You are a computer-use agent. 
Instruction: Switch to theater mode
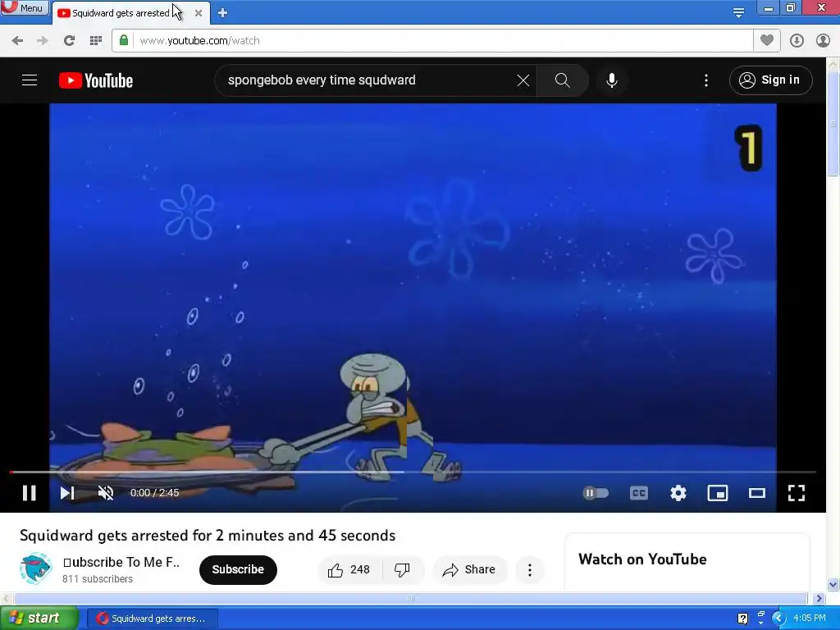[x=757, y=493]
